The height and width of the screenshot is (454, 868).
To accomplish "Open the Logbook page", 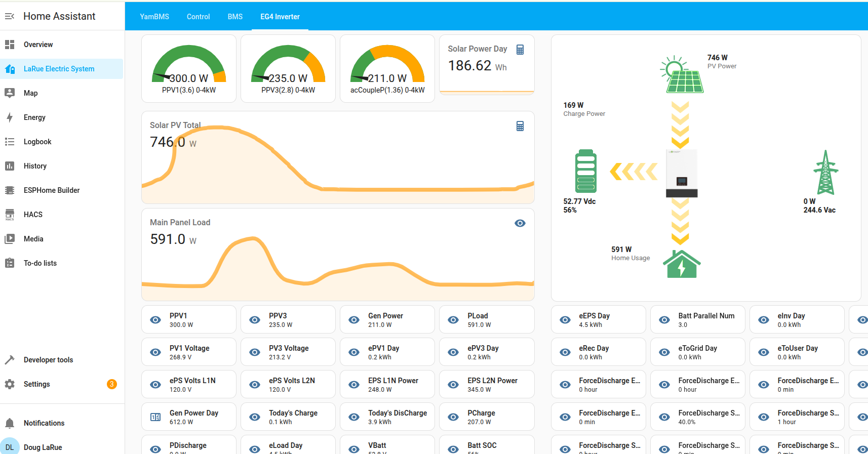I will 62,142.
